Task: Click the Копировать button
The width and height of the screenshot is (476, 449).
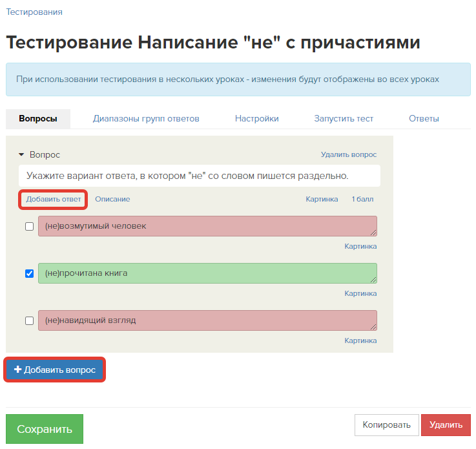Action: (x=386, y=424)
